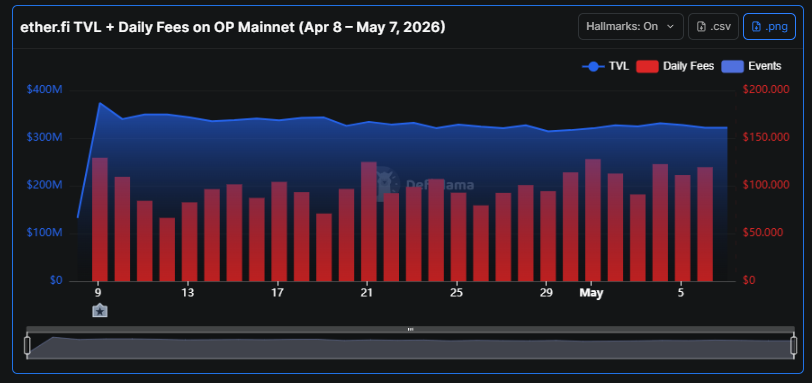
Task: Toggle Events series in legend
Action: click(751, 66)
